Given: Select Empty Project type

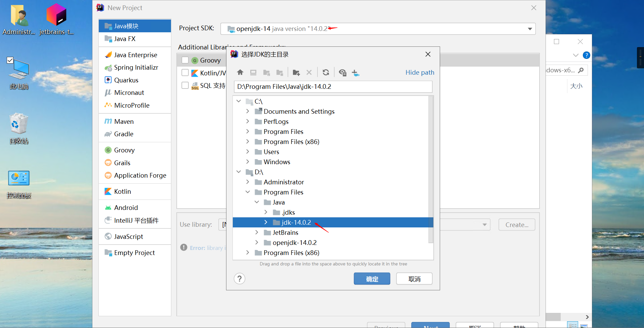Looking at the screenshot, I should tap(135, 253).
